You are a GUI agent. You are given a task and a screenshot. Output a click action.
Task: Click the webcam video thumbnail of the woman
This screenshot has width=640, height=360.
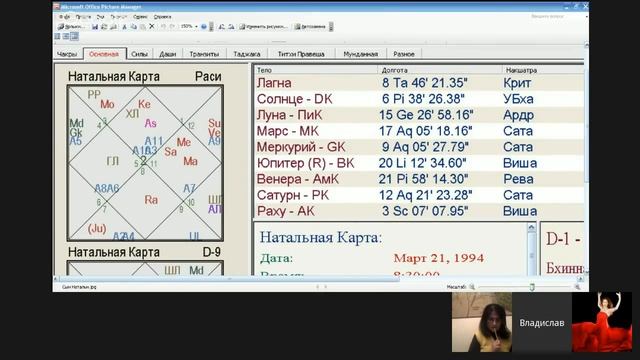coord(482,322)
